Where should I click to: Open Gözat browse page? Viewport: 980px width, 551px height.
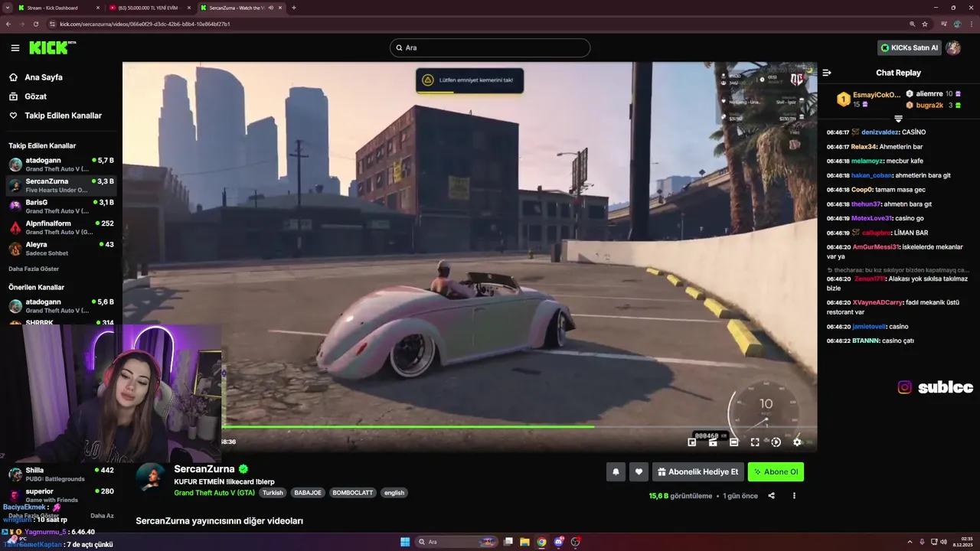(x=28, y=96)
